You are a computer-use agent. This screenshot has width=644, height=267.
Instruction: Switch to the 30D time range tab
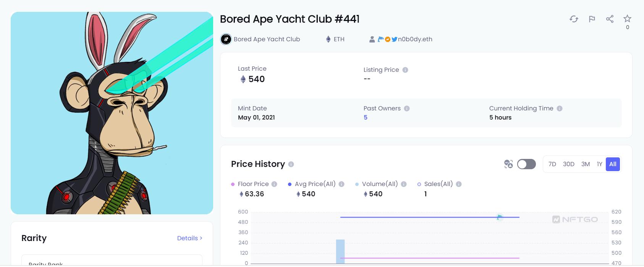568,164
